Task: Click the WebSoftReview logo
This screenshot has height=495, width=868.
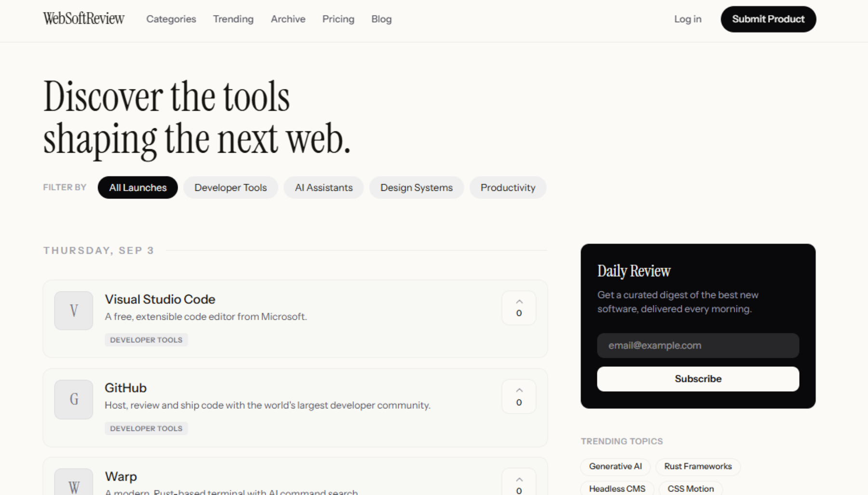Action: [83, 19]
